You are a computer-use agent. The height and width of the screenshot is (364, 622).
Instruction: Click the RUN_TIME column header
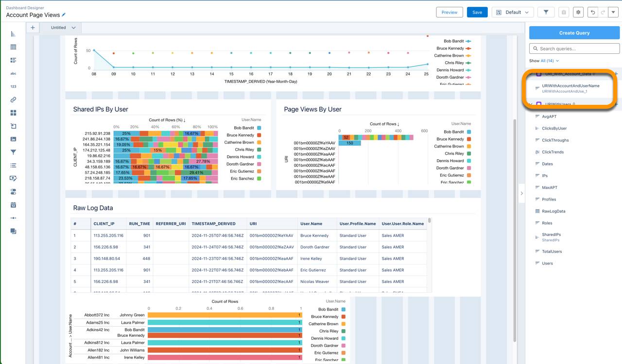(139, 224)
